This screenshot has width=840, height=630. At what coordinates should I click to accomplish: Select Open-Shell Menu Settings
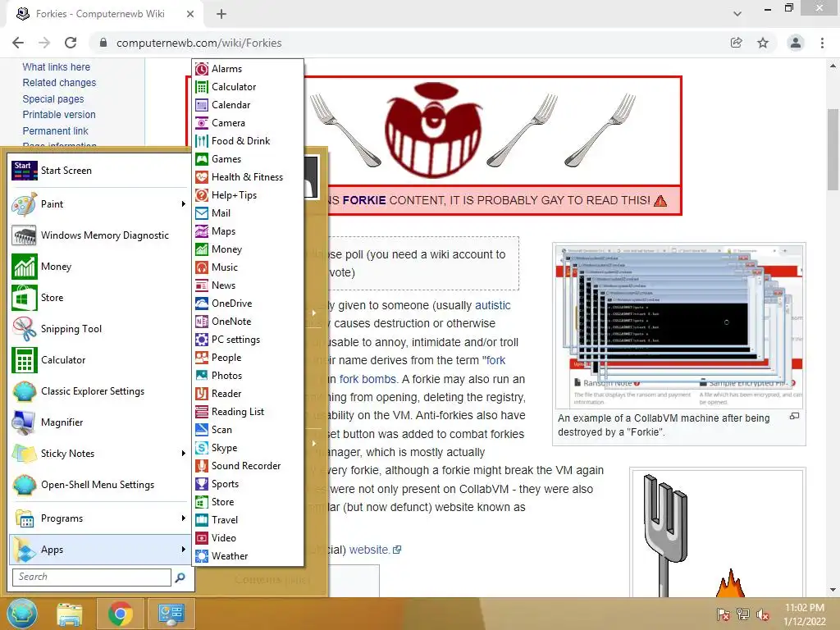click(98, 485)
